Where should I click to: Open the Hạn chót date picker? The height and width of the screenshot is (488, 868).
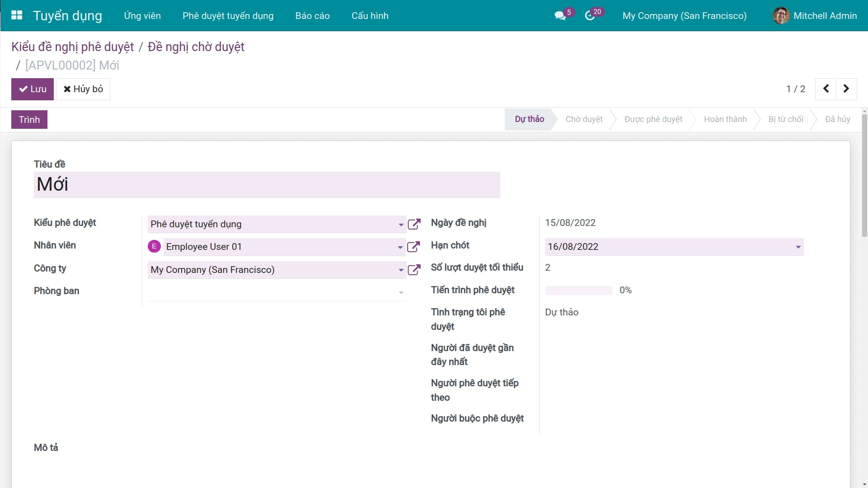coord(798,247)
